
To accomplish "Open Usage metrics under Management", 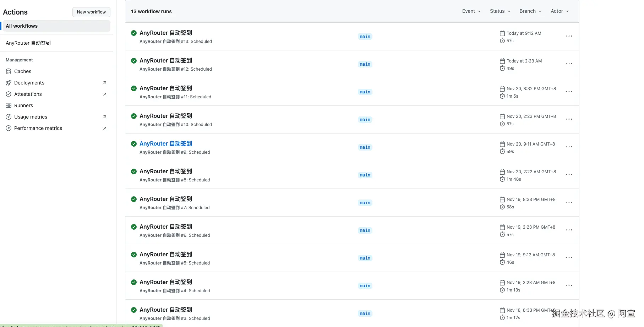I will click(x=57, y=117).
